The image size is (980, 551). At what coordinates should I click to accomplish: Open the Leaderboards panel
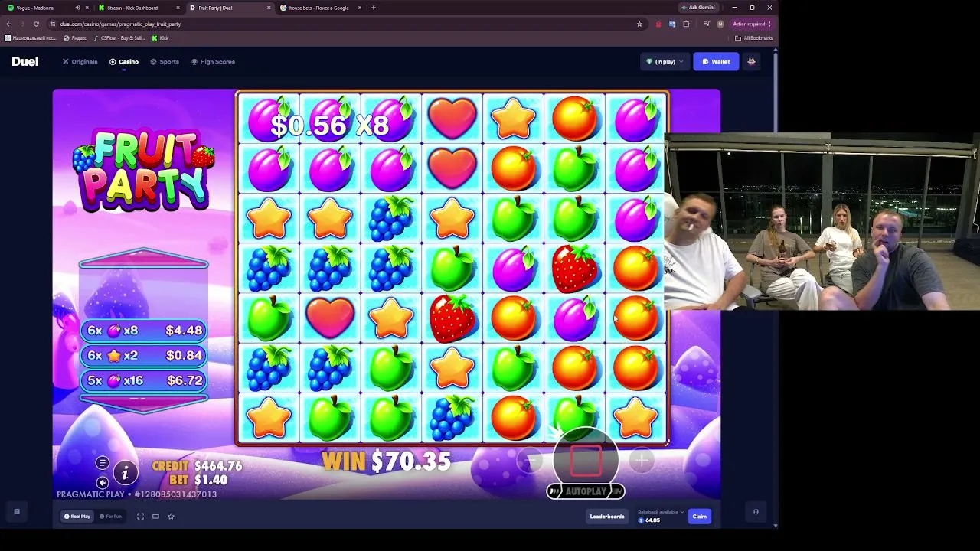[x=607, y=517]
